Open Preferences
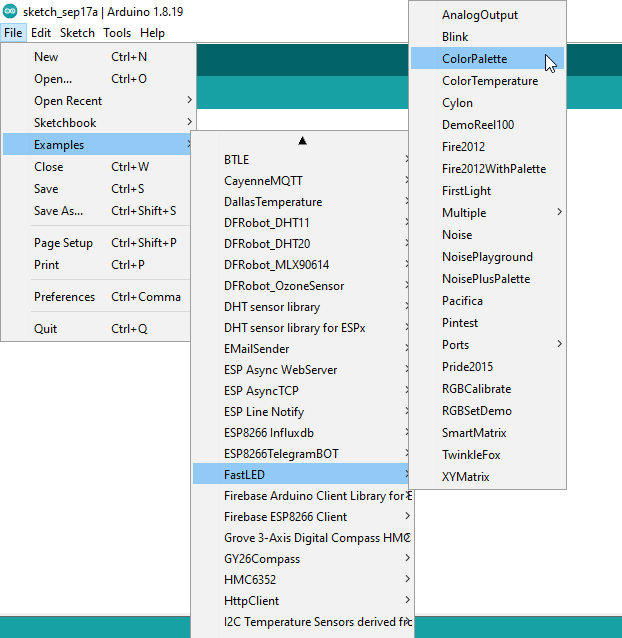The width and height of the screenshot is (622, 638). (98, 297)
